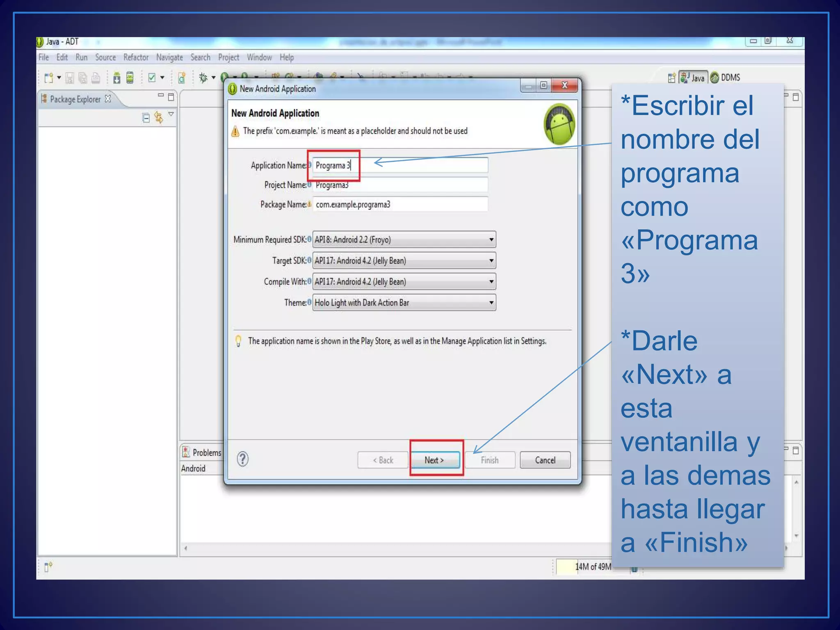This screenshot has height=630, width=840.
Task: Click the yellow lightbulb tip icon
Action: 238,341
